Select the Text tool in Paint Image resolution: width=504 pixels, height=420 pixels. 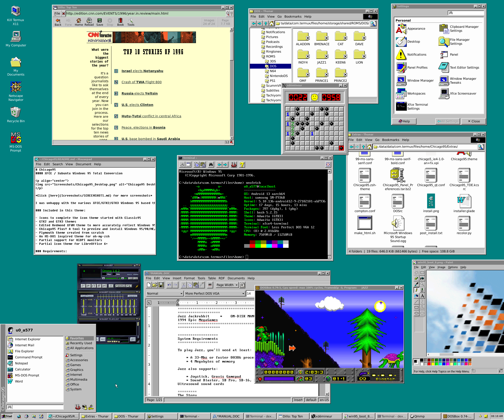tap(422, 296)
